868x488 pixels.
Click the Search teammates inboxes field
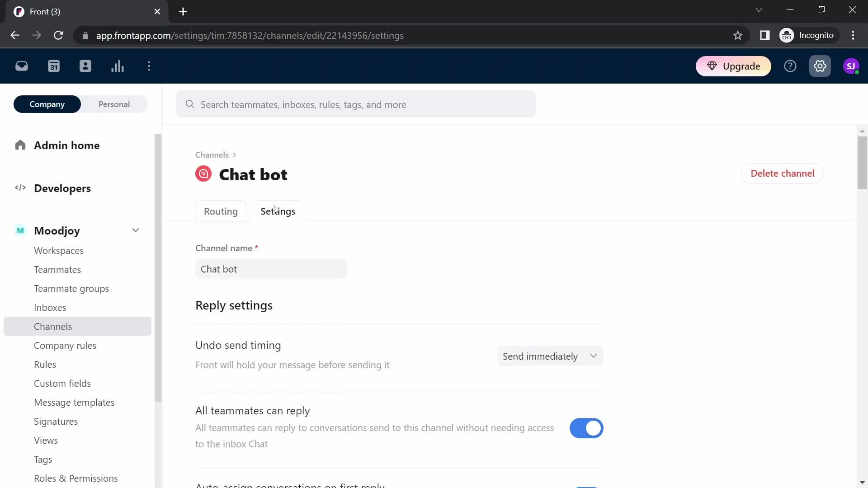pos(357,104)
